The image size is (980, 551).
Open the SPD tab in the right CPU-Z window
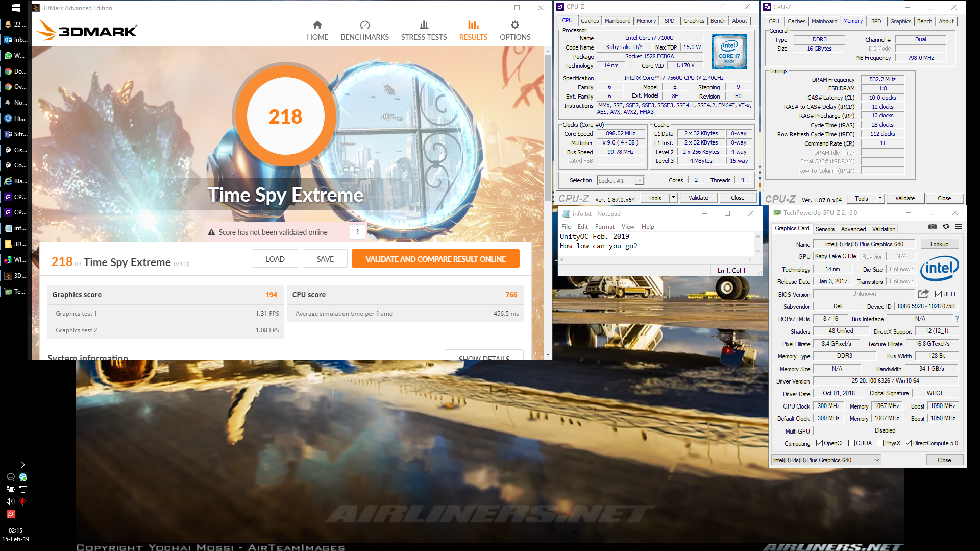[876, 21]
